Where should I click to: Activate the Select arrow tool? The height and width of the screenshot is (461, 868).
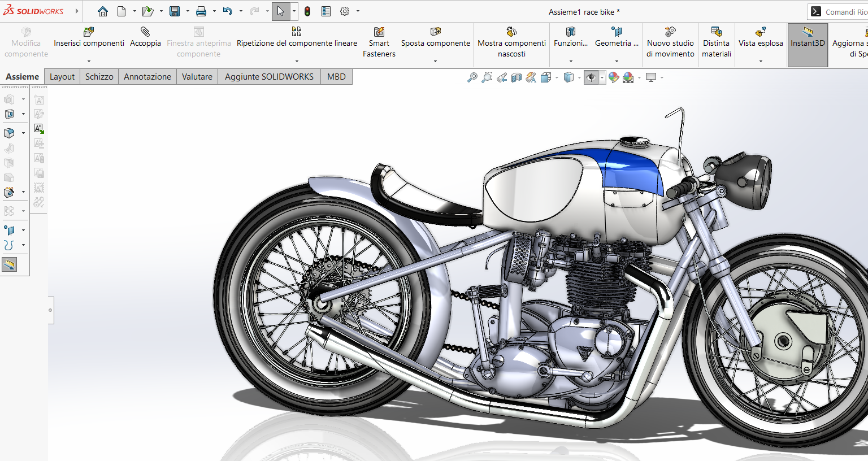[281, 11]
